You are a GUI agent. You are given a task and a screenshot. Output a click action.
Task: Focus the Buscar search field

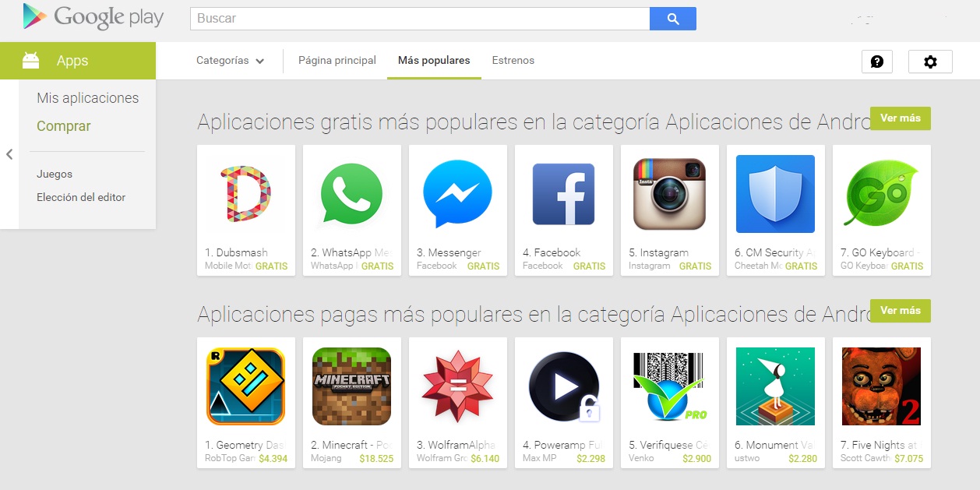coord(420,19)
